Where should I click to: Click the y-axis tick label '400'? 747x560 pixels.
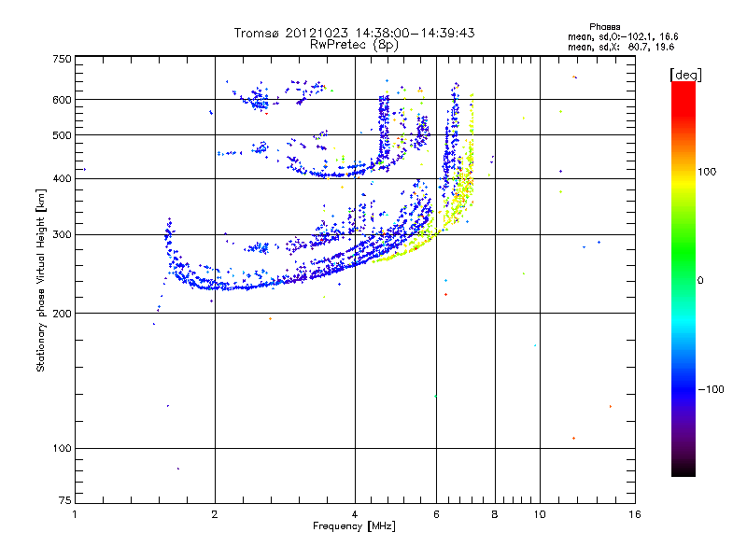pos(62,178)
